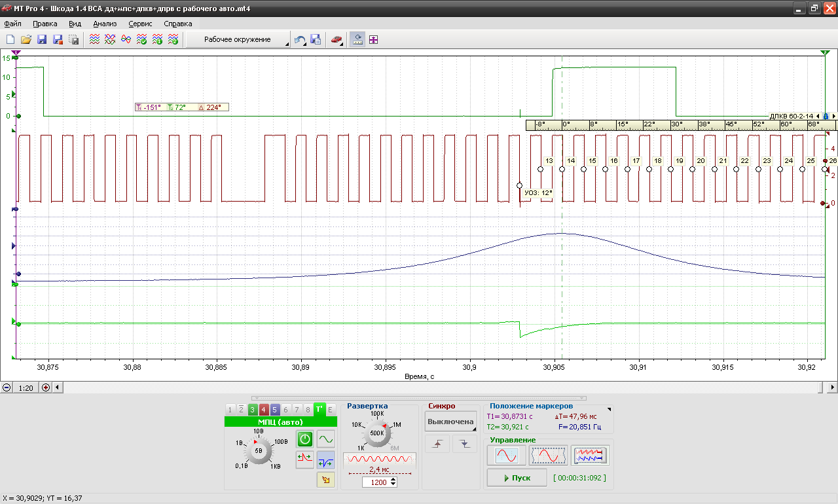Open the Справка menu

(178, 24)
